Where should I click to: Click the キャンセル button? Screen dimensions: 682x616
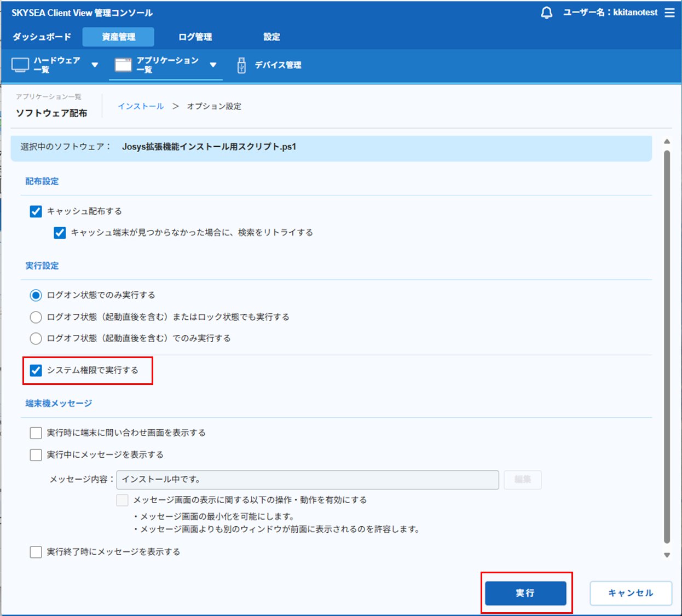click(x=631, y=593)
